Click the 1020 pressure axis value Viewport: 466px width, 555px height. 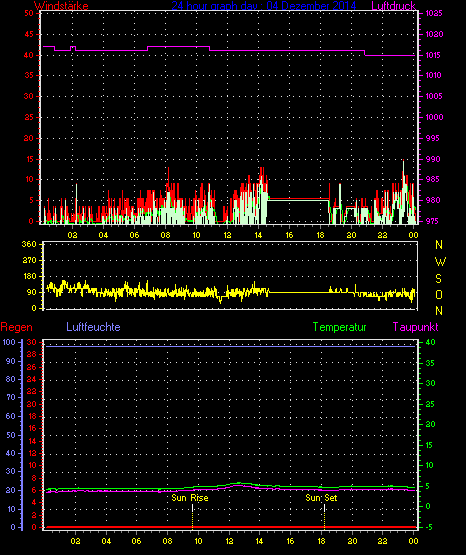(434, 34)
